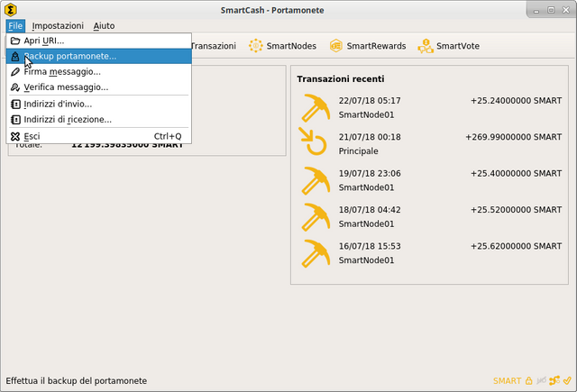The height and width of the screenshot is (392, 577).
Task: Click the folder icon beside Apri URI
Action: pos(15,41)
